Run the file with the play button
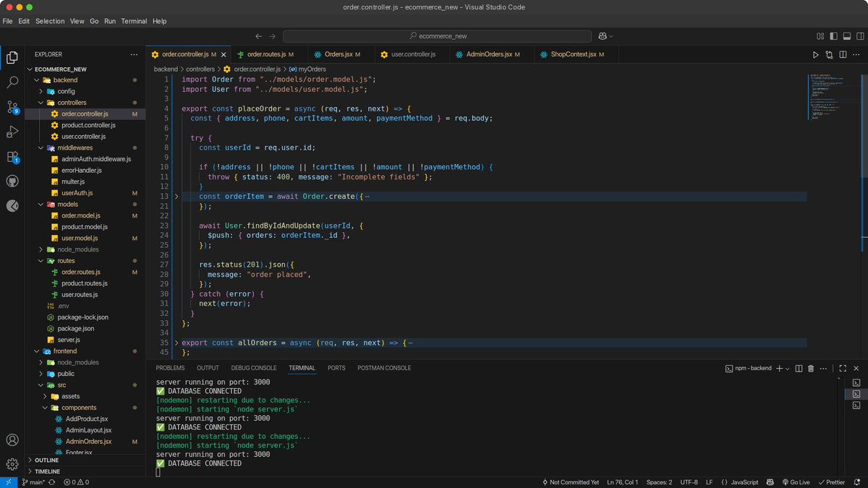 click(x=816, y=54)
